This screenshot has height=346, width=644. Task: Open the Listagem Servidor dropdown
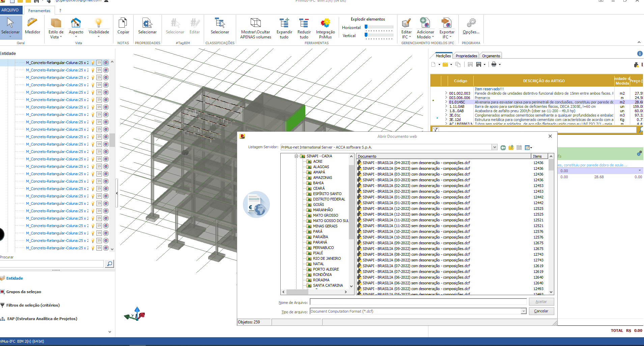(x=494, y=147)
